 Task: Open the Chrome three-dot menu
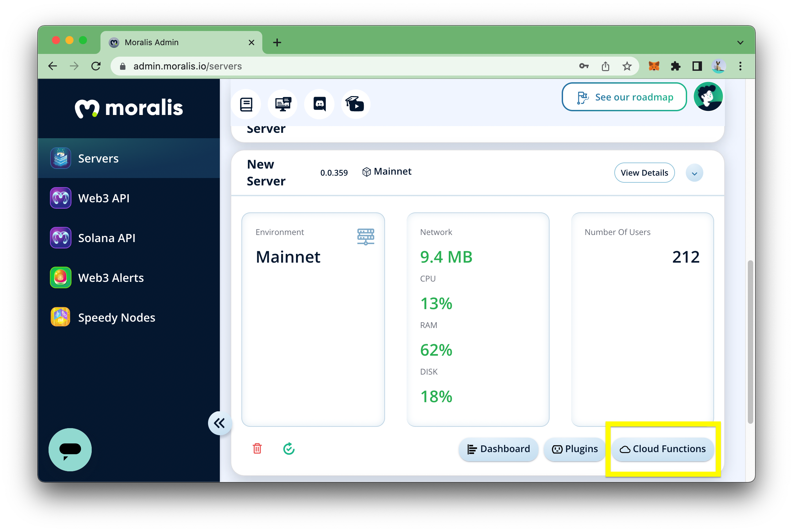(x=740, y=66)
